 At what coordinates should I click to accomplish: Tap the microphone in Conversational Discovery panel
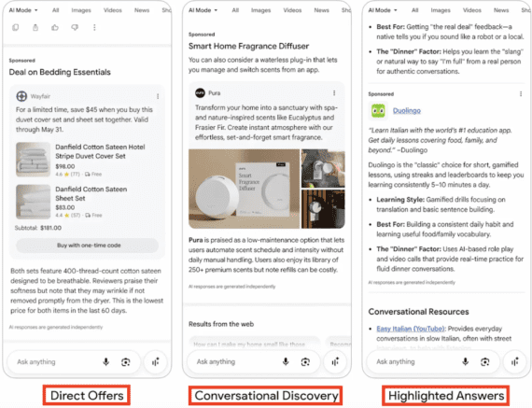[x=286, y=362]
